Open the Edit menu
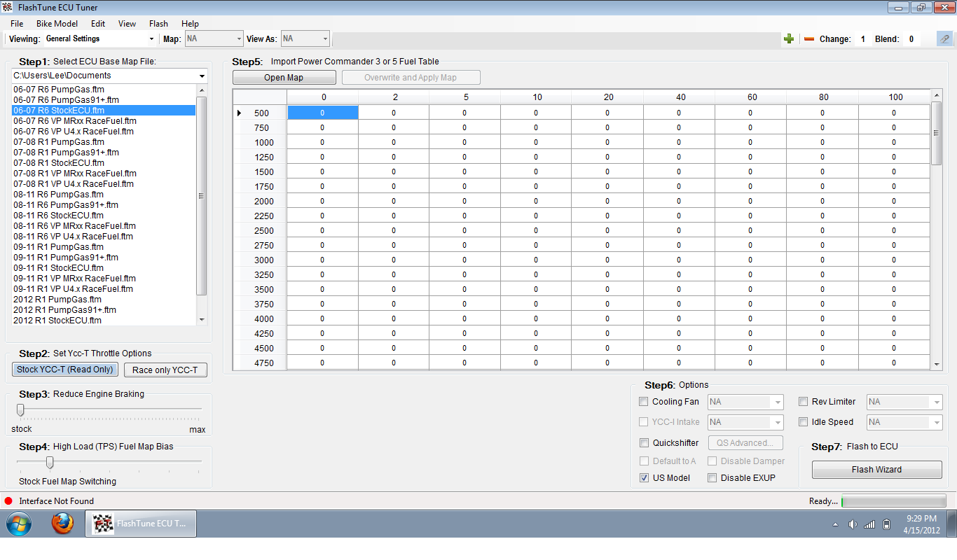 [x=98, y=24]
